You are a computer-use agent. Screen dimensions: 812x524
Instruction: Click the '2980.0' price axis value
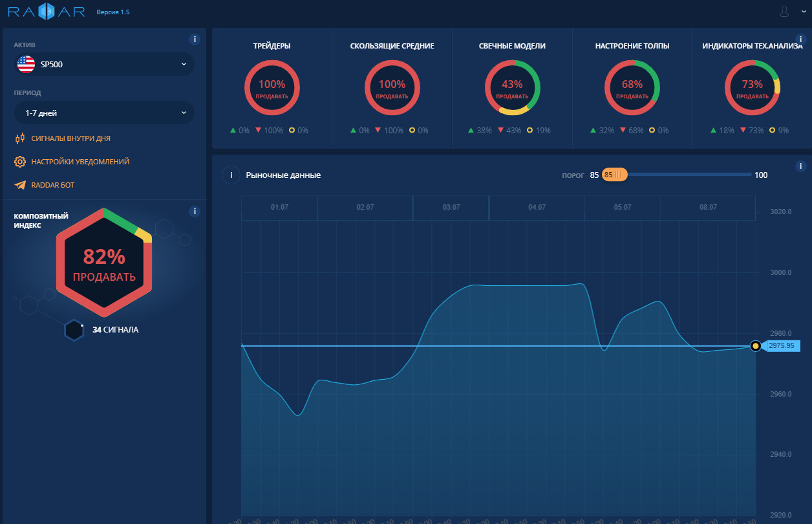pos(782,333)
